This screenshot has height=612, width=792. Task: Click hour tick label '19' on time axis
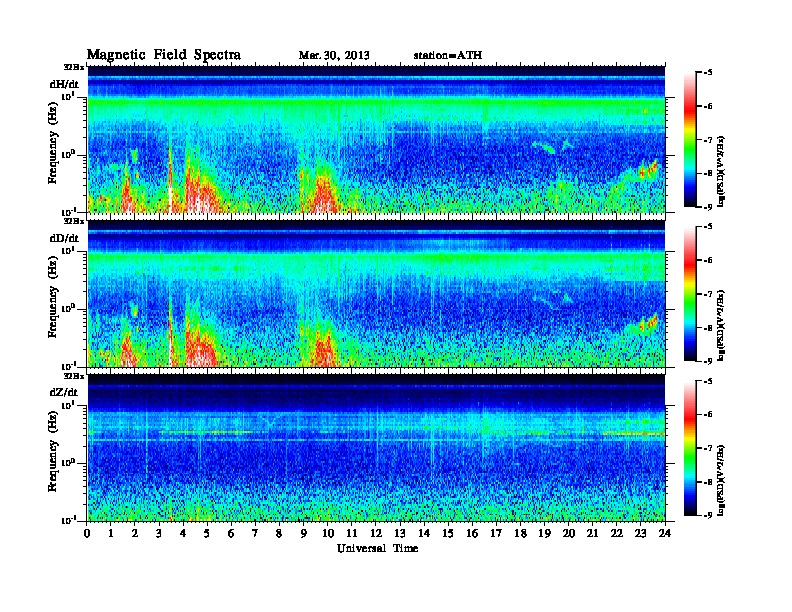(x=544, y=533)
